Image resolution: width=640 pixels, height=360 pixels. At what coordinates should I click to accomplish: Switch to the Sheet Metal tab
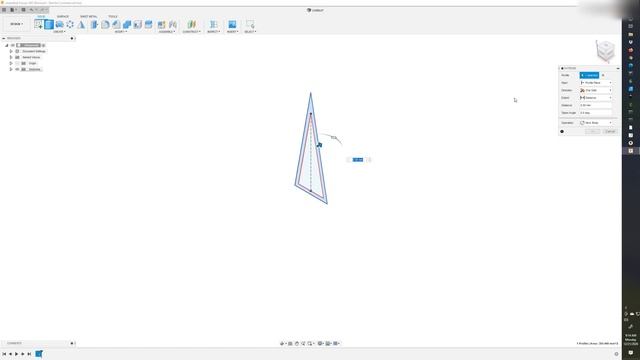89,16
